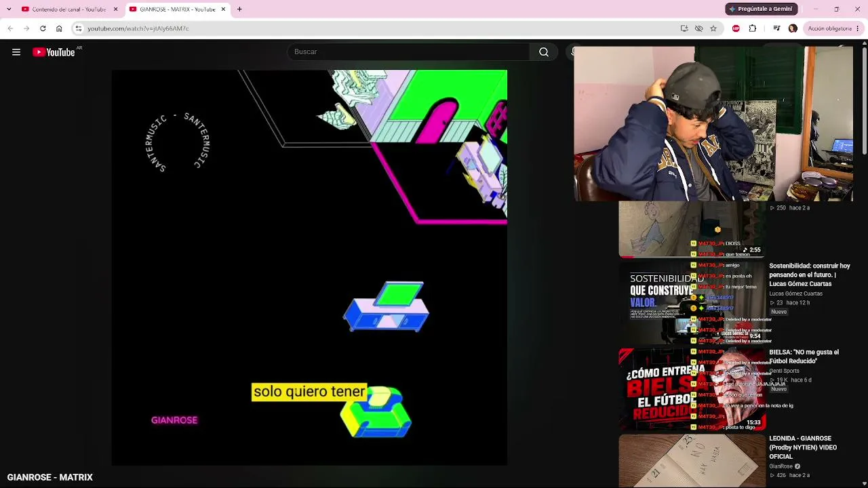Click the Acción obligatoria button
Viewport: 868px width, 488px height.
pos(829,28)
